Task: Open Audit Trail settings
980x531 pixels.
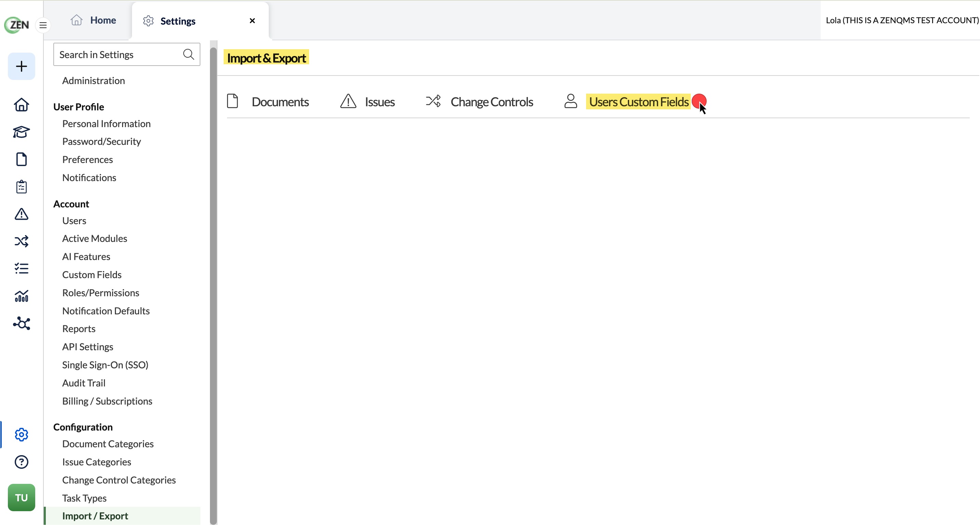Action: tap(84, 383)
